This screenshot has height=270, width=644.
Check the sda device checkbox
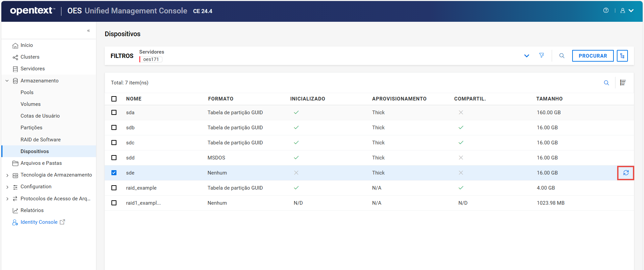(x=114, y=113)
